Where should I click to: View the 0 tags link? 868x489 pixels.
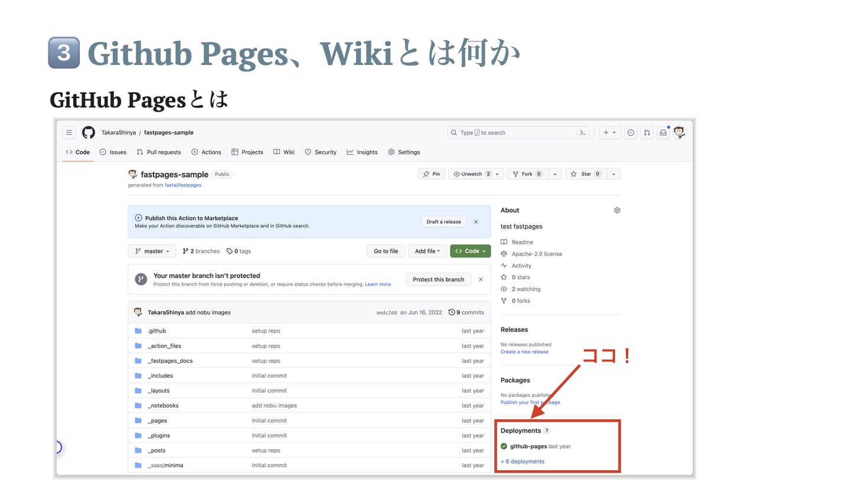click(239, 251)
